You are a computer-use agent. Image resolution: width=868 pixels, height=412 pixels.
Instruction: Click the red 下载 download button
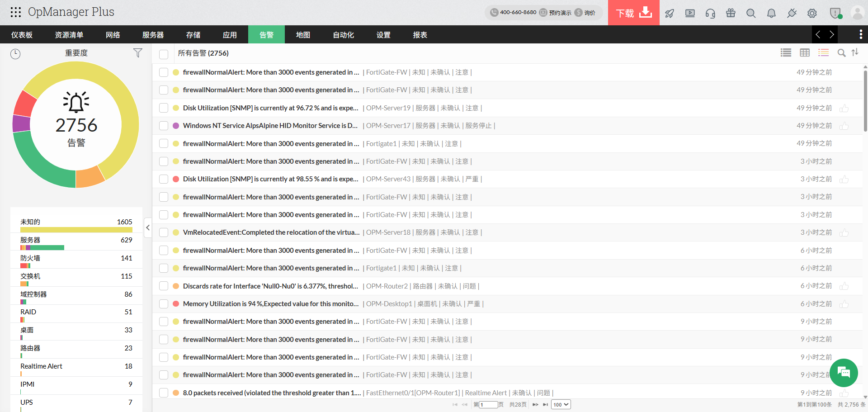pyautogui.click(x=633, y=13)
